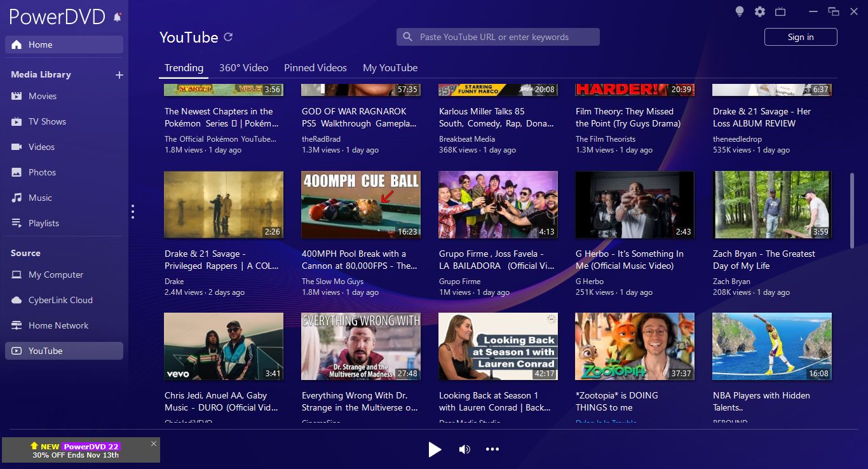
Task: Open NBA Players Hidden Talents thumbnail
Action: [772, 346]
